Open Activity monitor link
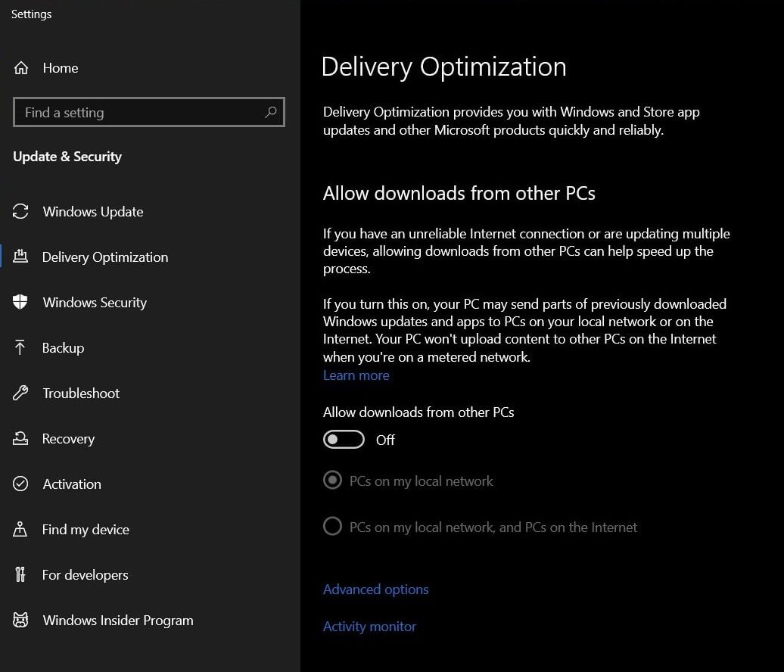The image size is (784, 672). point(369,627)
